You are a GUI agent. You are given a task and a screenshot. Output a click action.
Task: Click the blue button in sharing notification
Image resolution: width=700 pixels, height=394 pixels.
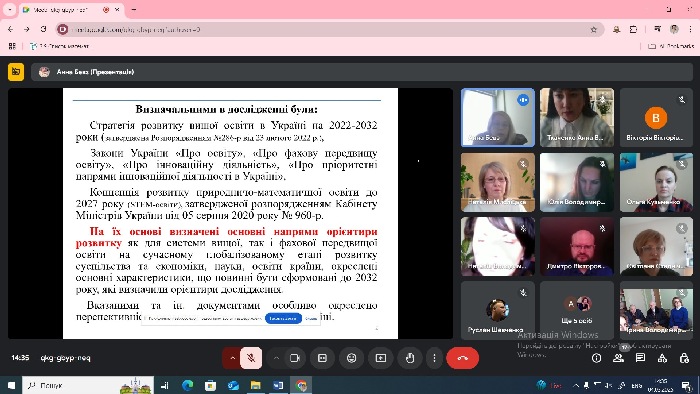(283, 319)
